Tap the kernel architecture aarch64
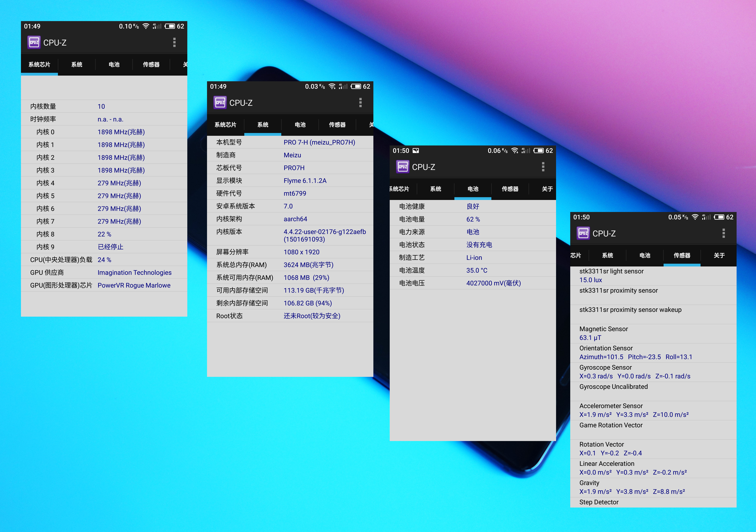 (295, 219)
